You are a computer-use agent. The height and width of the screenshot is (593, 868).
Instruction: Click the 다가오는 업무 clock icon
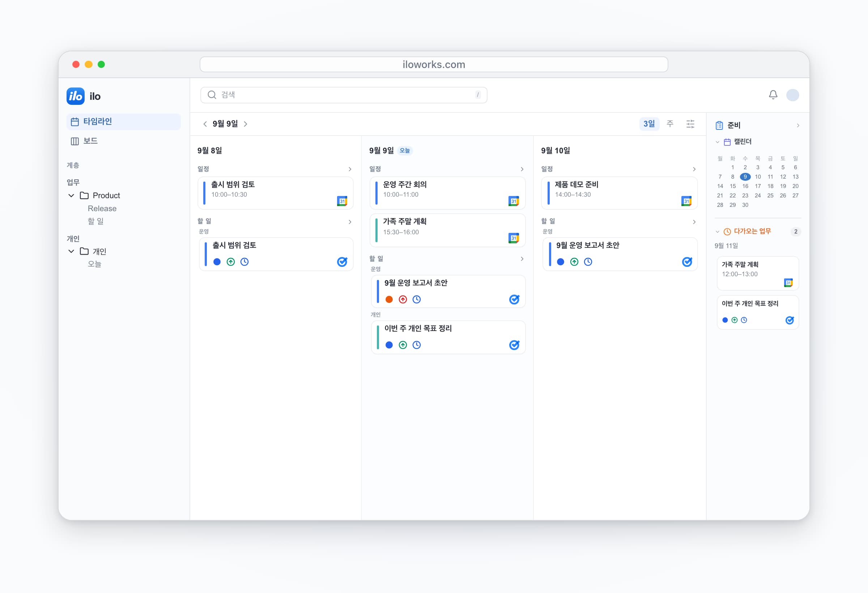727,232
